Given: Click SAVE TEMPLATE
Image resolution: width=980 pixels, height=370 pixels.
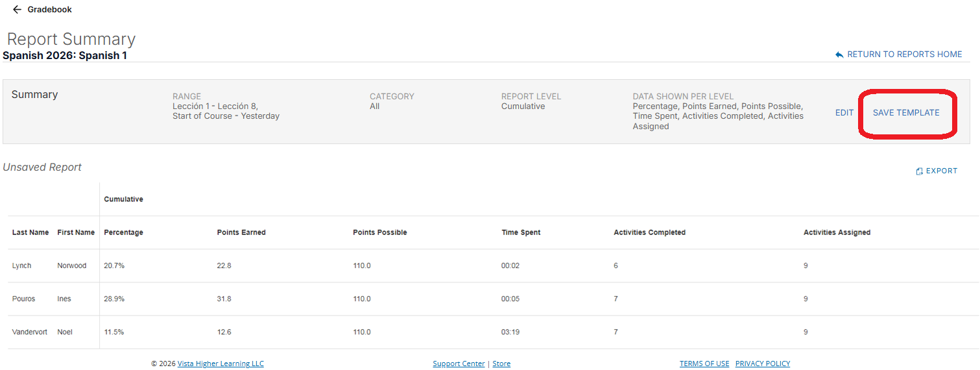Looking at the screenshot, I should pos(906,113).
